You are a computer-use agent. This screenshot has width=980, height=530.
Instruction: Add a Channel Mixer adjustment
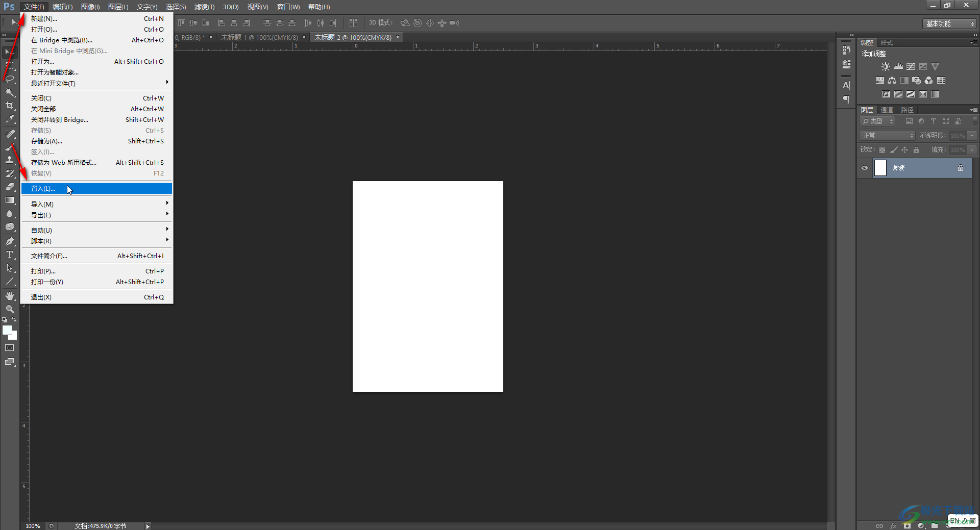click(929, 81)
